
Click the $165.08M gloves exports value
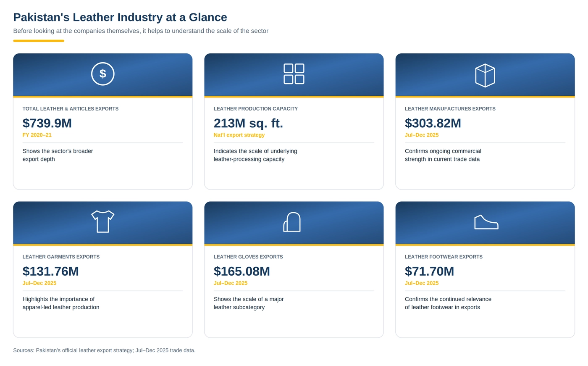click(241, 271)
